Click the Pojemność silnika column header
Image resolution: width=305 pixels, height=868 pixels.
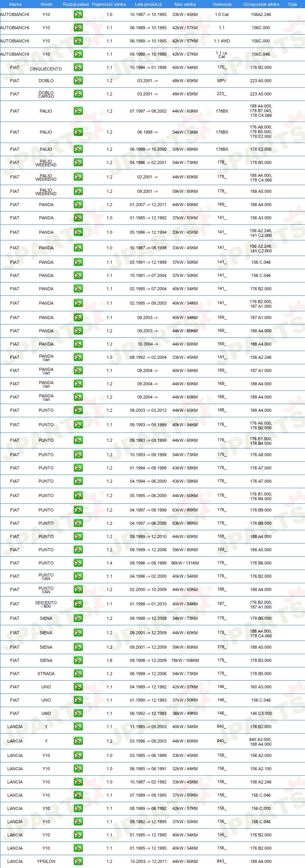[x=109, y=4]
